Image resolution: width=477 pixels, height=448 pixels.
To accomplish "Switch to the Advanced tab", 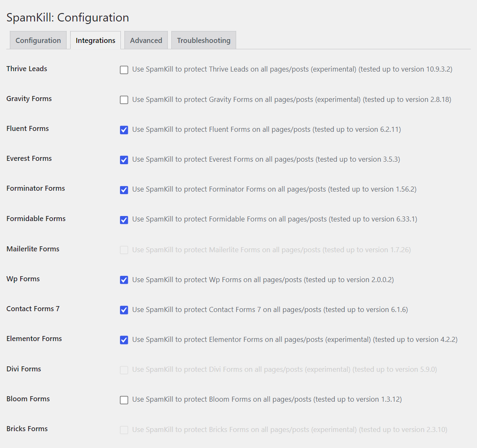I will 146,40.
